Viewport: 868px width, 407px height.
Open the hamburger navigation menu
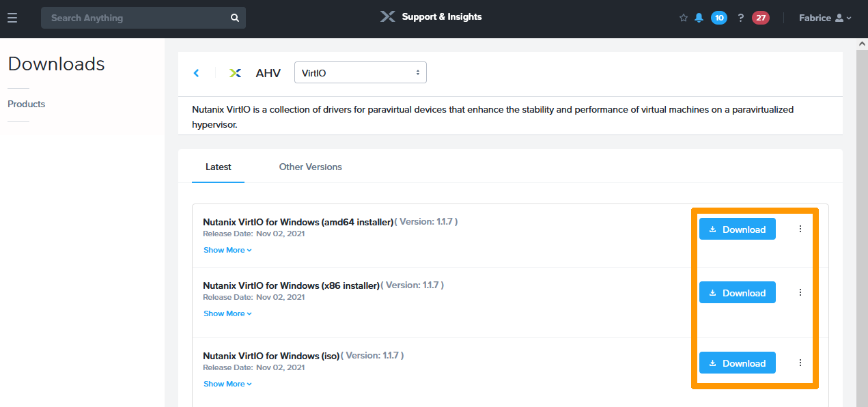[12, 18]
